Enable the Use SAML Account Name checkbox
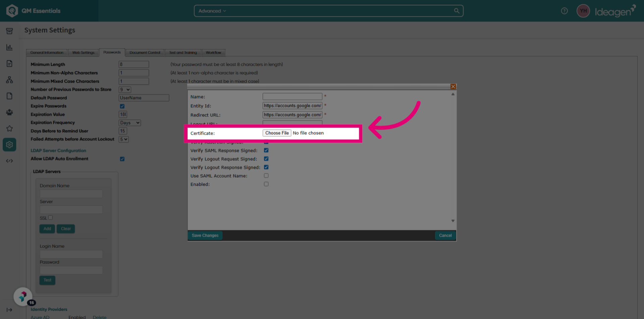 click(266, 176)
